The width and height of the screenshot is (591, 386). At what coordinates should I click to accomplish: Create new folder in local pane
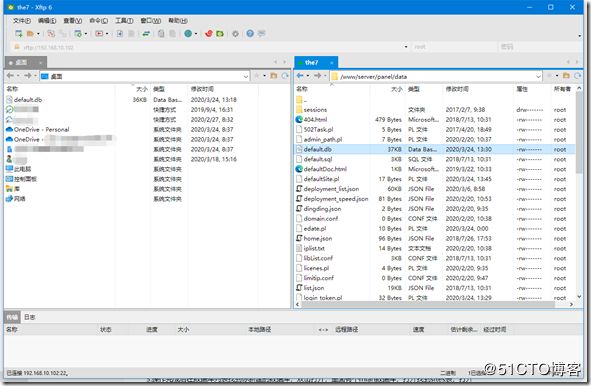(274, 76)
